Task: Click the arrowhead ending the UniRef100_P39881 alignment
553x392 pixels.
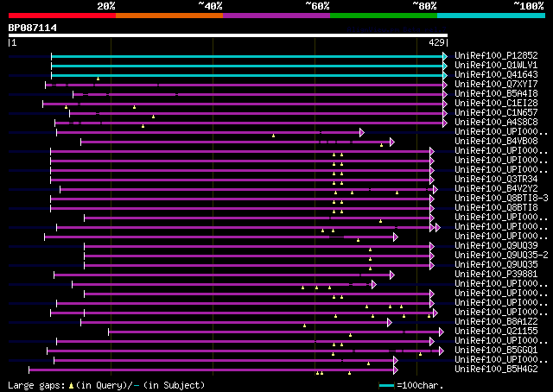Action: tap(391, 275)
